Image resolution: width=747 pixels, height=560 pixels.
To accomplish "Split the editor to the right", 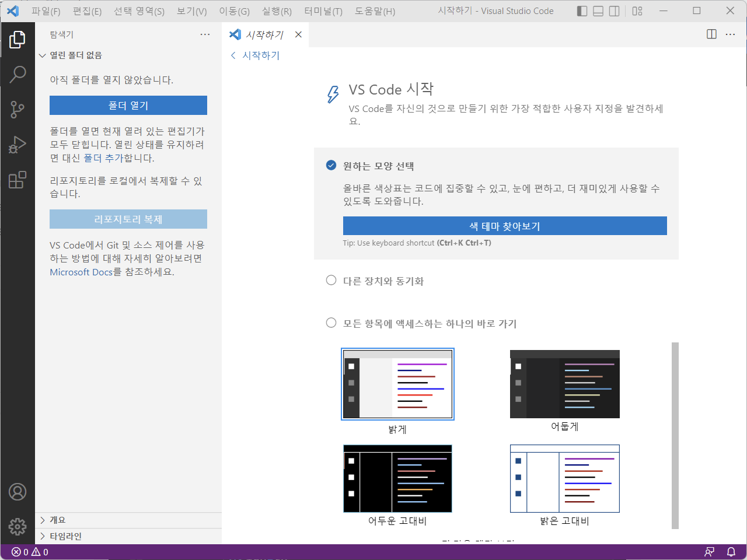I will point(711,34).
